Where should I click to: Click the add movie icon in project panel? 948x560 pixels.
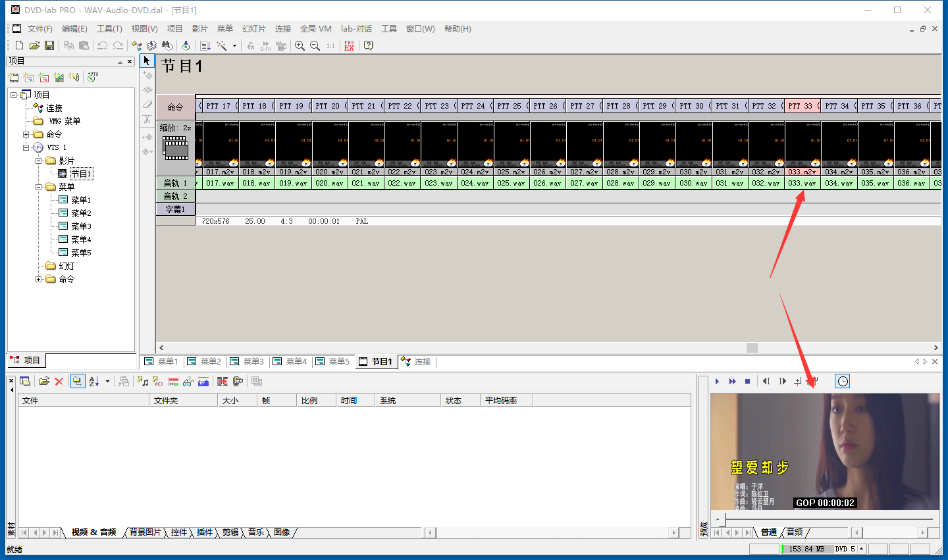(x=13, y=77)
